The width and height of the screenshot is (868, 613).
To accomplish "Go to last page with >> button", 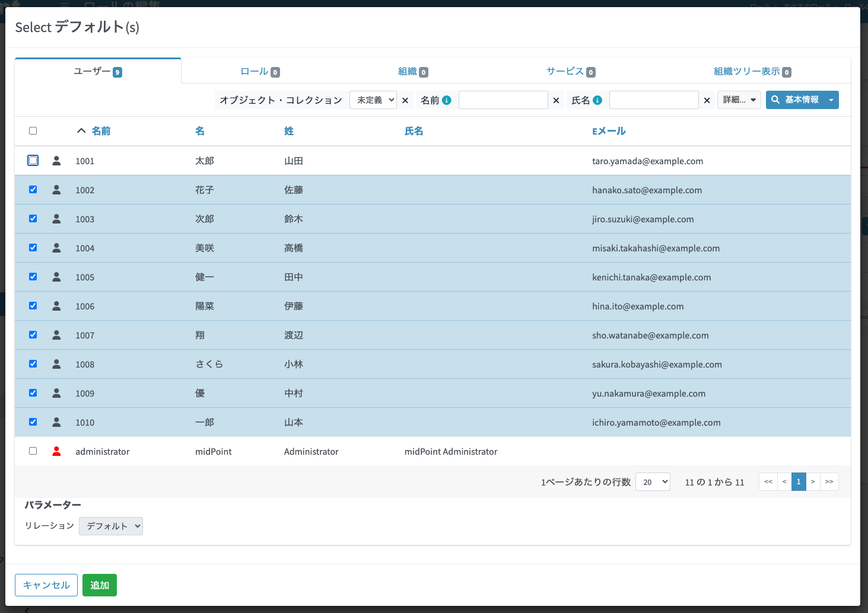I will pyautogui.click(x=829, y=481).
